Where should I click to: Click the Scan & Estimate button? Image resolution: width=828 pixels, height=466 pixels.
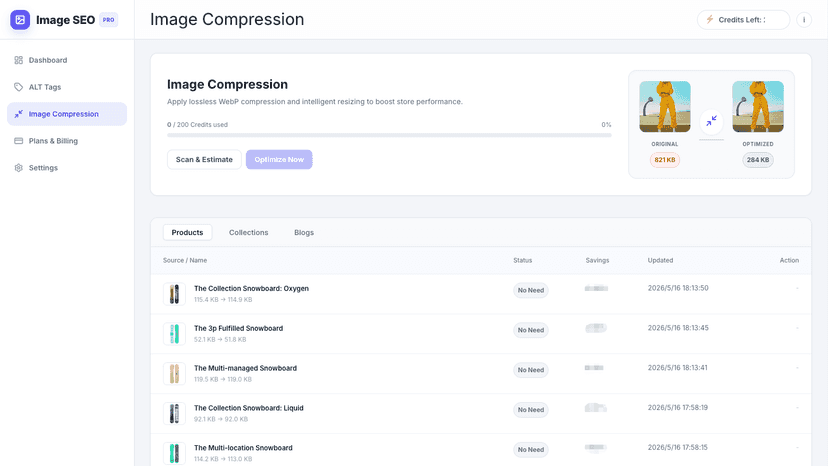point(204,160)
